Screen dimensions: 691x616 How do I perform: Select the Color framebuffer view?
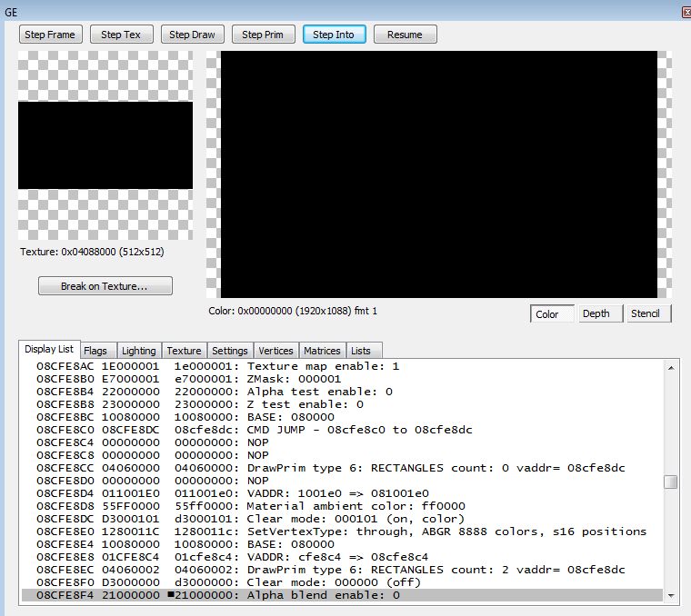coord(547,314)
